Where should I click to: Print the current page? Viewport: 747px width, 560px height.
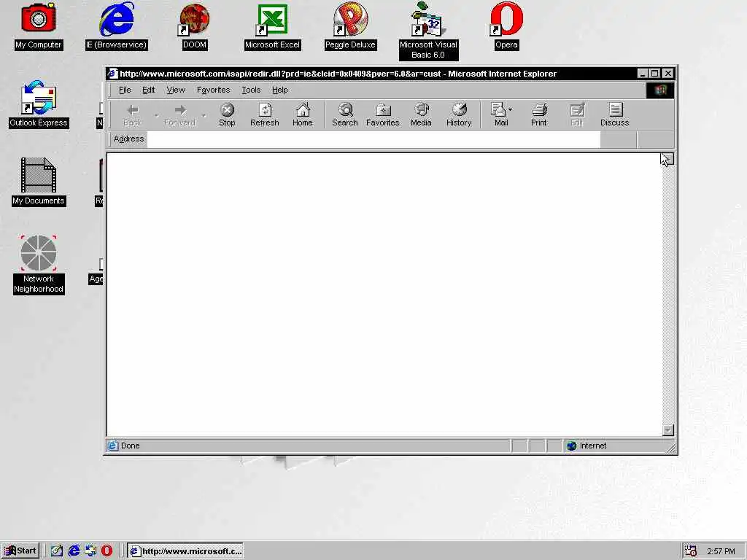coord(539,115)
